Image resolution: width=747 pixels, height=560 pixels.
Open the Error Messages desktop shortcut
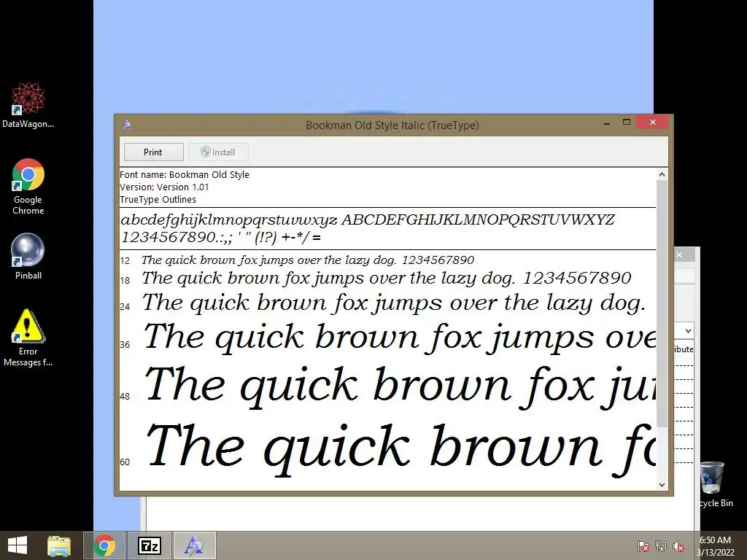[x=28, y=337]
